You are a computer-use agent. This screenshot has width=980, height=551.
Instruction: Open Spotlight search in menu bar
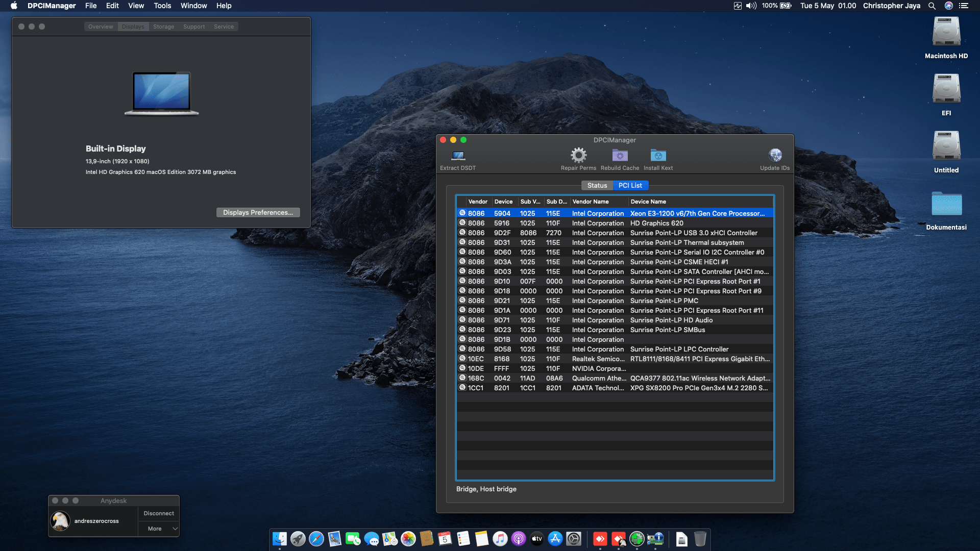[932, 6]
